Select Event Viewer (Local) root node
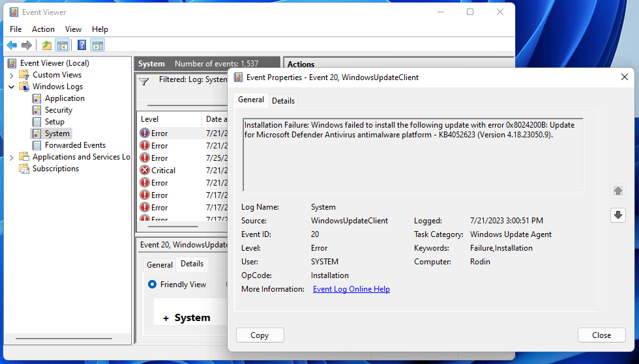Image resolution: width=639 pixels, height=364 pixels. (54, 63)
